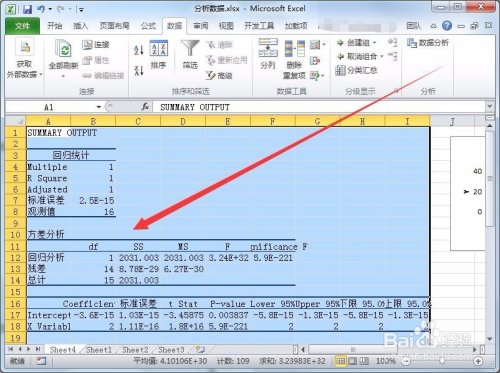Open the 取消组合 dropdown arrow

(382, 56)
